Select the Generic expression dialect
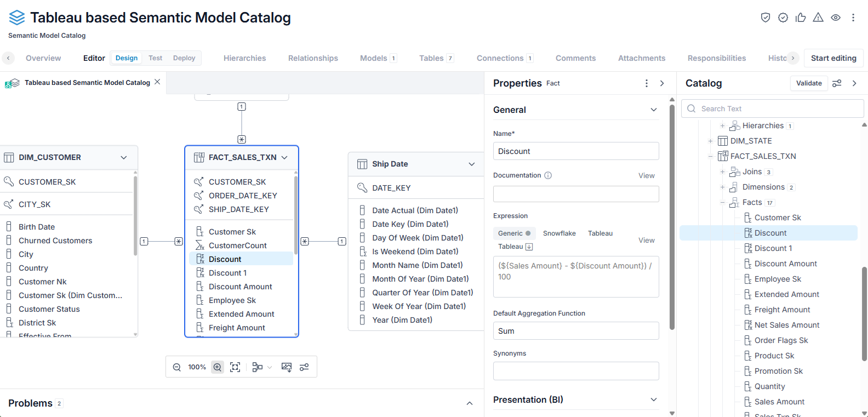 (514, 233)
